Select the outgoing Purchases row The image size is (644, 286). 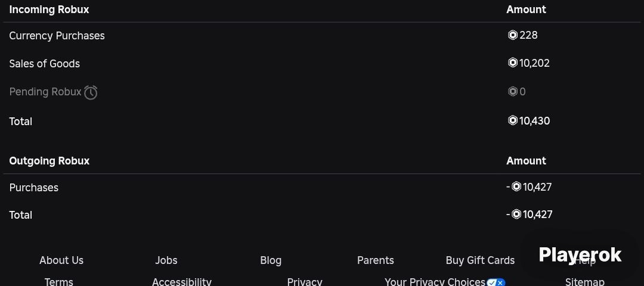point(322,188)
